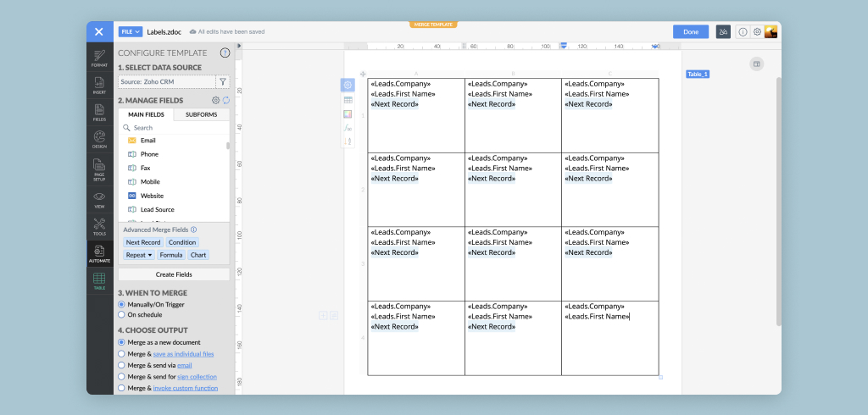Click the sort A-Z icon in floating toolbar
Viewport: 868px width, 415px height.
click(348, 141)
